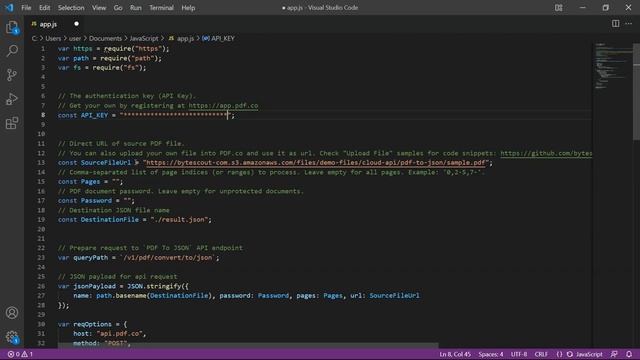The width and height of the screenshot is (640, 360).
Task: Open the Explorer view in activity bar
Action: point(12,27)
